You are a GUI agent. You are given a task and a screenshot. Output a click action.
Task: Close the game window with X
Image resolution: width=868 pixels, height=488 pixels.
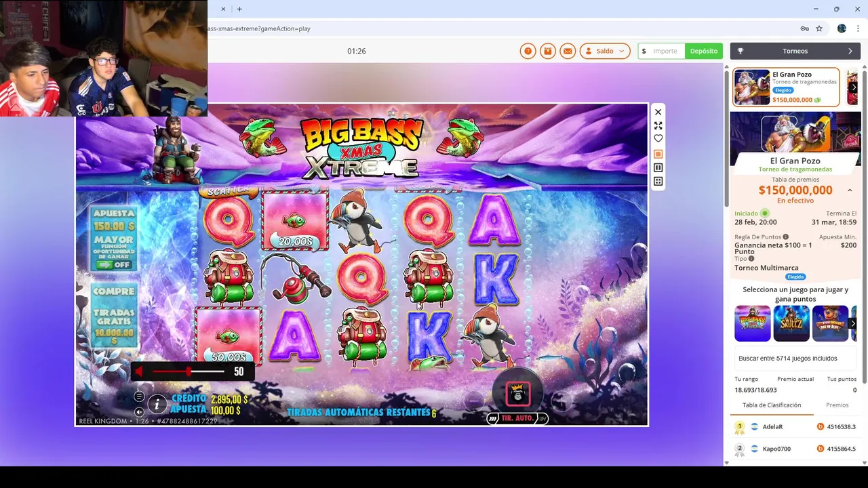click(x=658, y=112)
